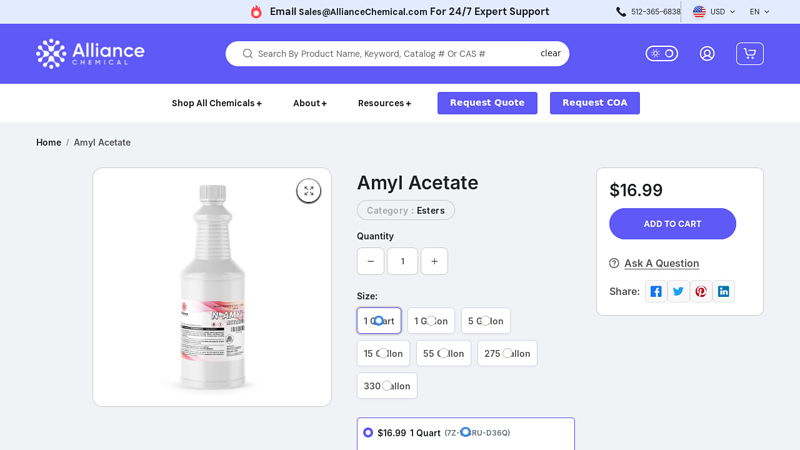
Task: Expand the About menu
Action: coord(310,103)
